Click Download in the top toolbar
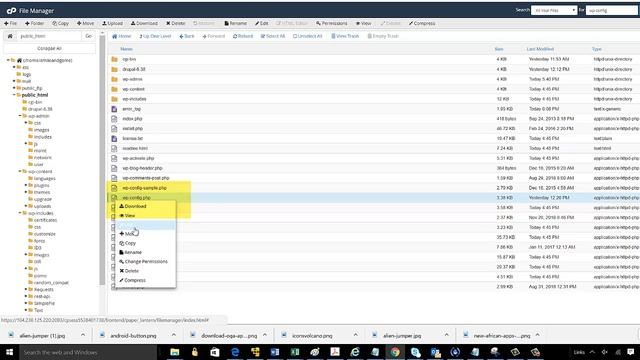Image resolution: width=640 pixels, height=360 pixels. coord(144,23)
